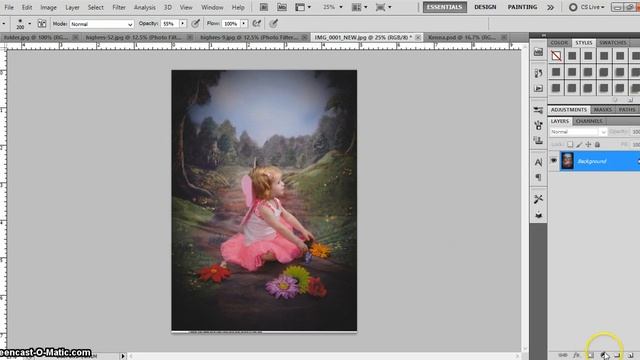Screen dimensions: 640x360
Task: Create a new layer group
Action: pos(617,356)
